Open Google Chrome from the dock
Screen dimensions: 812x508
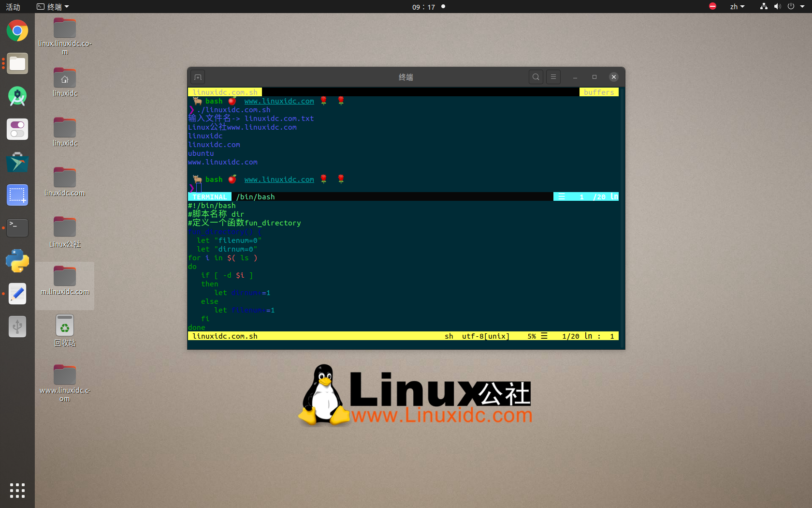[17, 31]
